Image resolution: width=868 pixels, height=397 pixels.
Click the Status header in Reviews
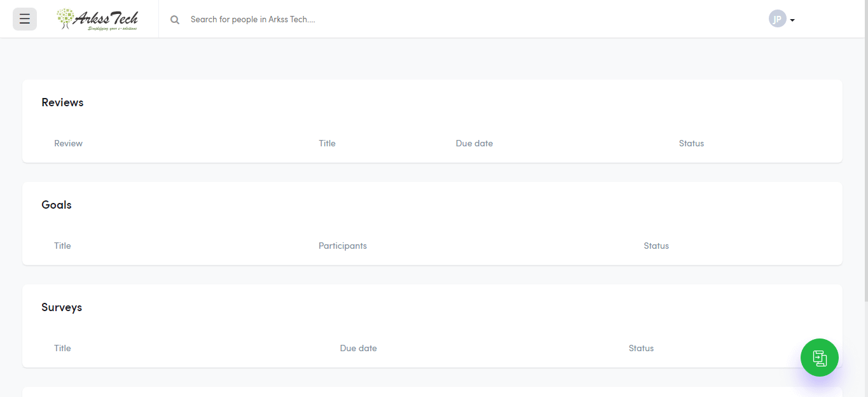coord(691,143)
